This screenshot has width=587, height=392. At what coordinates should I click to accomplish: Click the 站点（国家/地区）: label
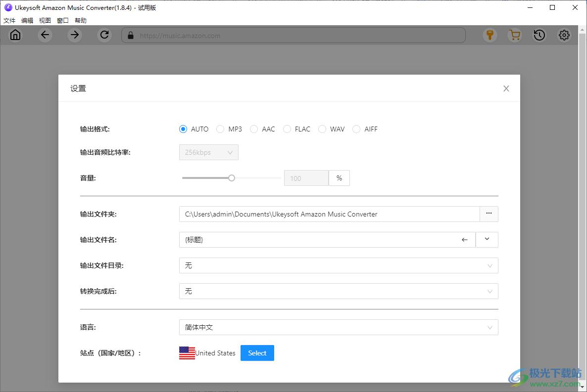pyautogui.click(x=110, y=353)
